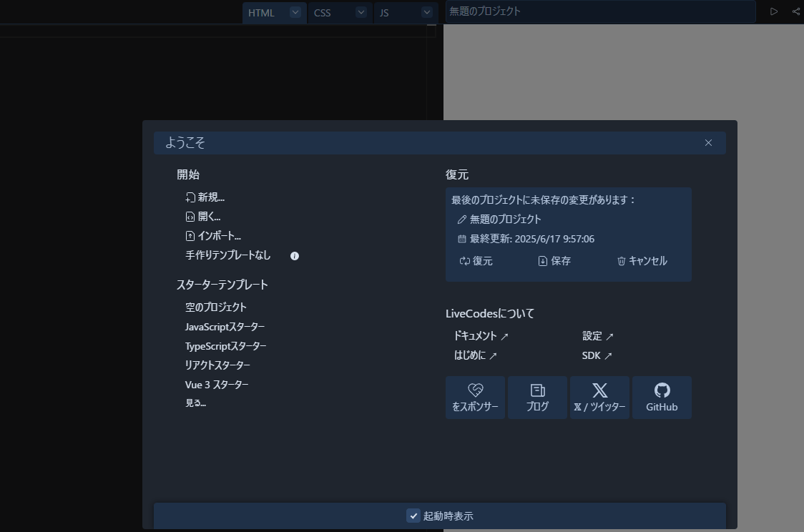The height and width of the screenshot is (532, 804).
Task: Open the GitHub tile
Action: click(662, 398)
